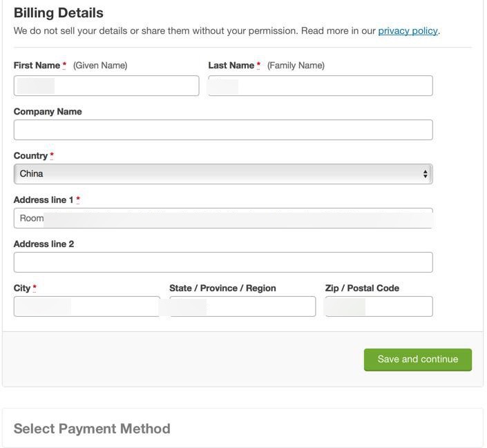
Task: Click the Address line 1 field
Action: (223, 218)
